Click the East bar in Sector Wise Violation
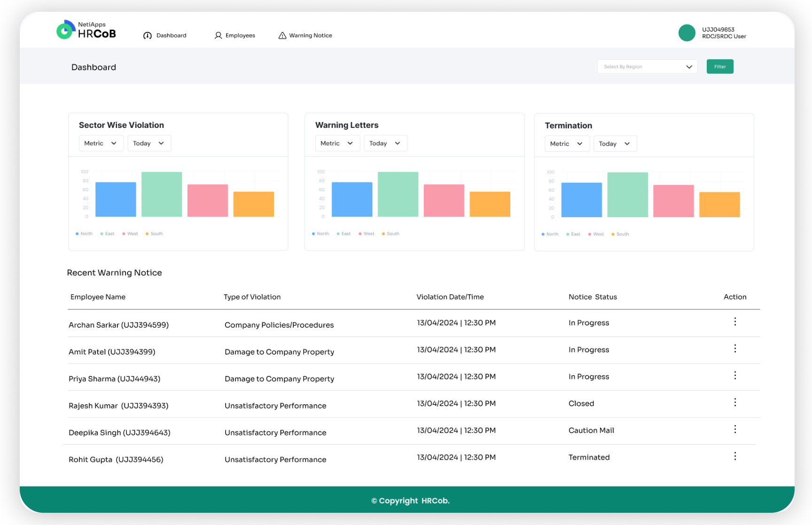The width and height of the screenshot is (812, 525). pos(162,194)
